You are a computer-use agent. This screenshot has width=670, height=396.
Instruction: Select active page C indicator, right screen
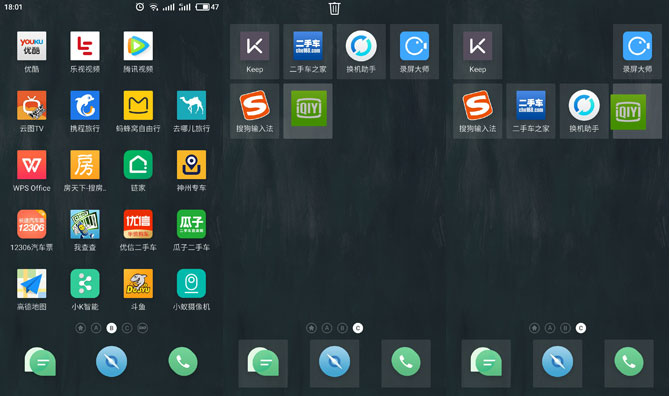[x=581, y=328]
